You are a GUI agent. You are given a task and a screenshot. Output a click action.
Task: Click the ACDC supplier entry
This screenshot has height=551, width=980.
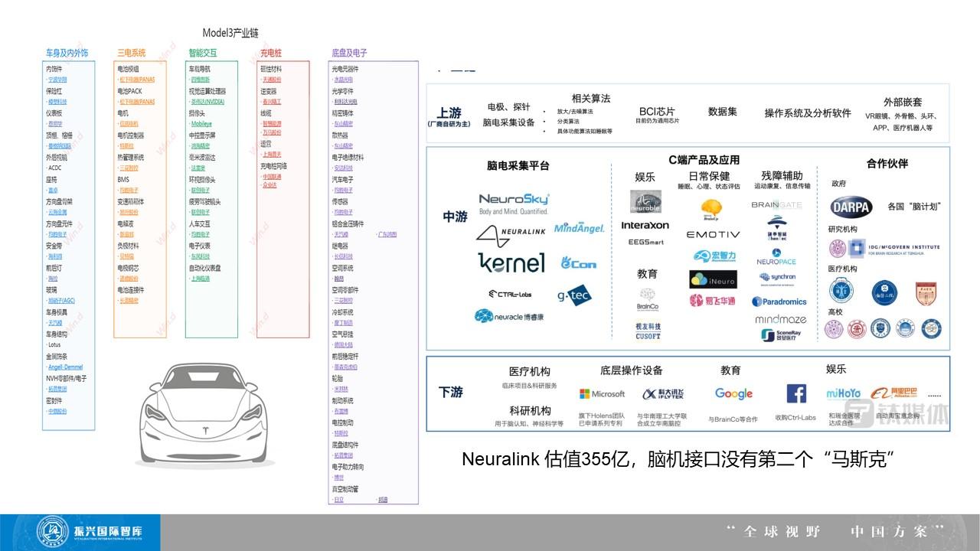click(x=54, y=168)
